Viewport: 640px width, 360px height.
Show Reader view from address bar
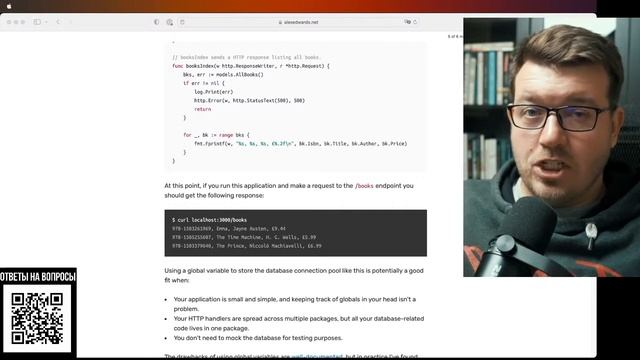point(182,22)
